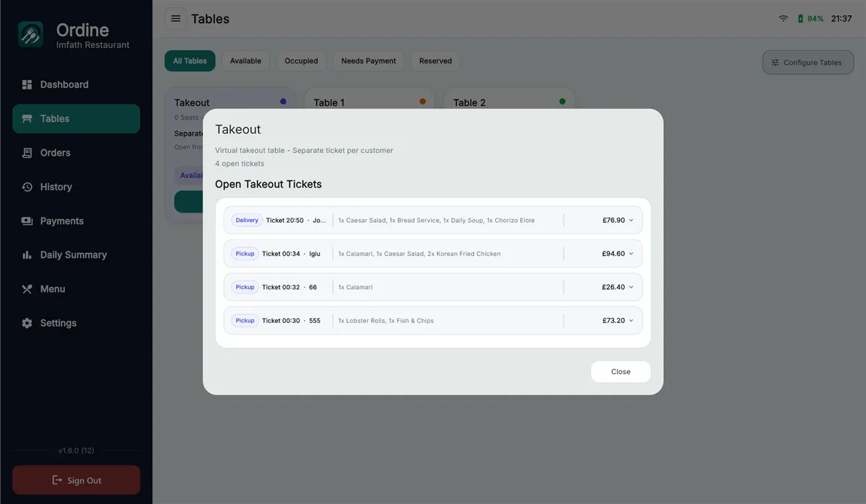Click the Chorizo Elote order items text
Screen dimensions: 866x504
point(437,221)
